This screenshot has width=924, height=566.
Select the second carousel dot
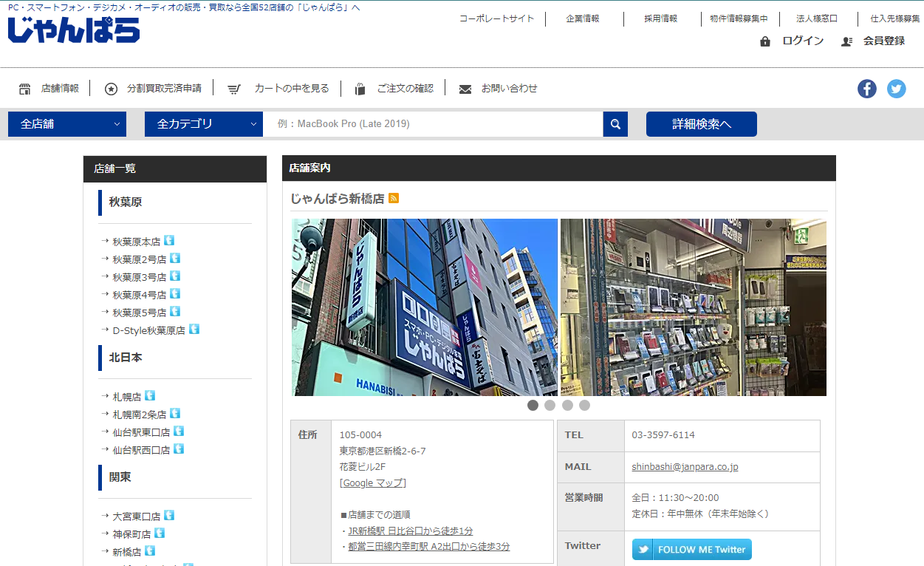click(x=550, y=405)
